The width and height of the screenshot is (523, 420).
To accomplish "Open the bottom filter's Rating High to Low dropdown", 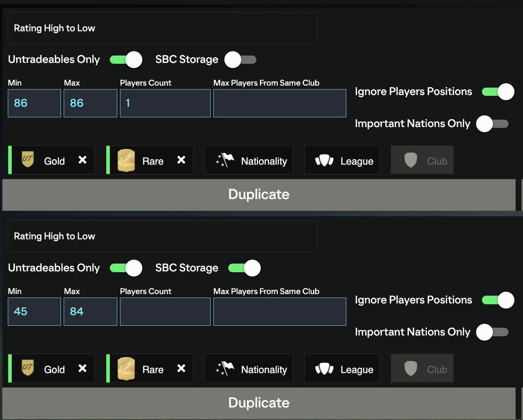I will pyautogui.click(x=163, y=236).
